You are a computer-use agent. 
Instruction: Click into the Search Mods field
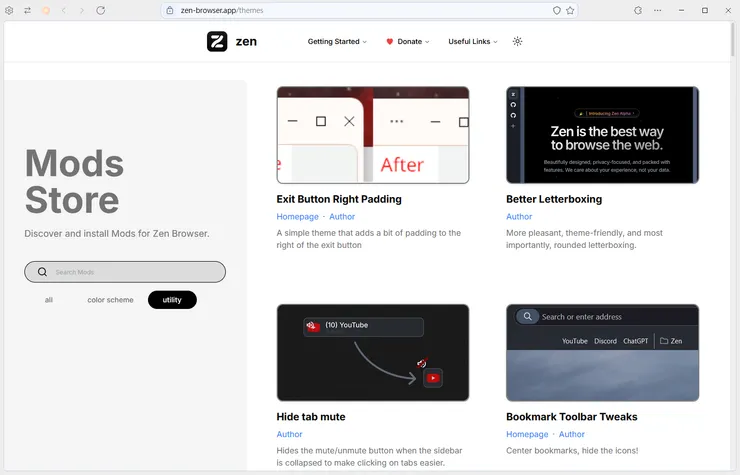pos(125,272)
